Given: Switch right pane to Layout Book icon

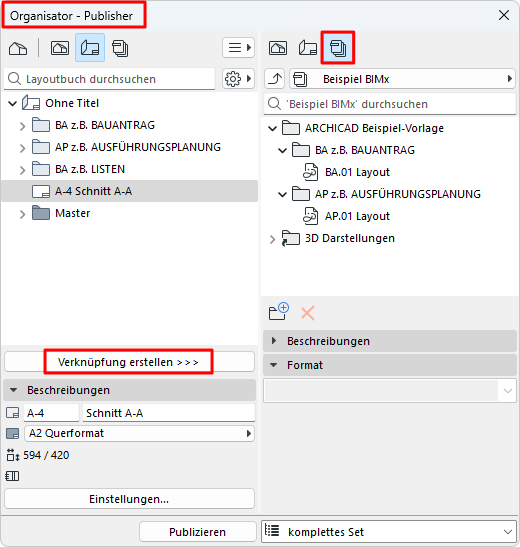Looking at the screenshot, I should pos(308,48).
